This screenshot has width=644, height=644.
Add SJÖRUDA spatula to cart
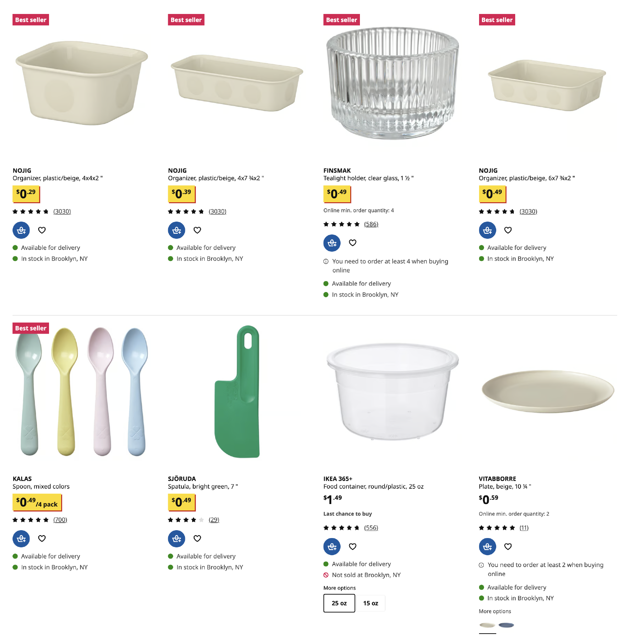pos(176,539)
